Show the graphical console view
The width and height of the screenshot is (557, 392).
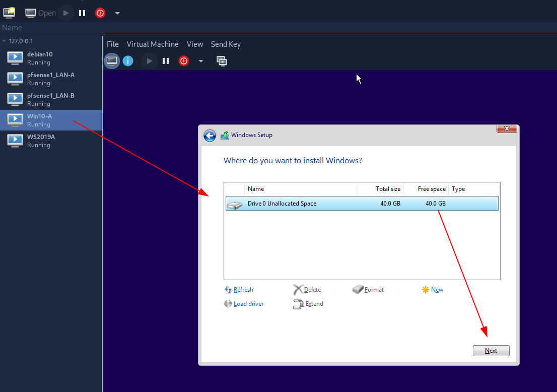[112, 61]
